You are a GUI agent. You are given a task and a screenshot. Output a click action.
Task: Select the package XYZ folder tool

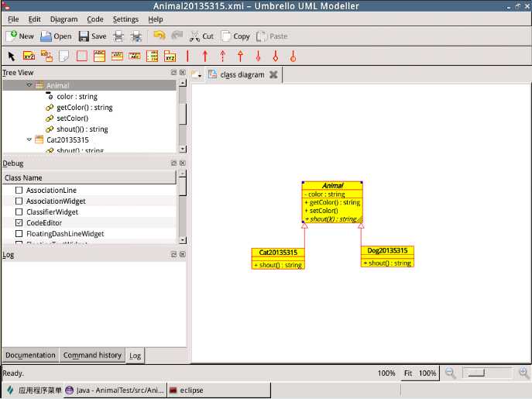click(170, 56)
